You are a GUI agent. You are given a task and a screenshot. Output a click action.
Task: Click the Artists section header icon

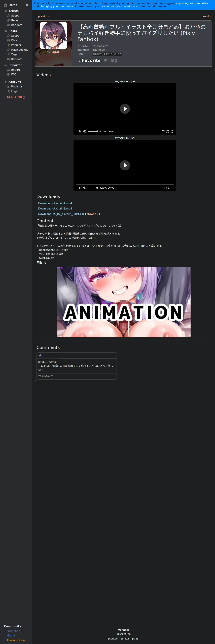[x=6, y=11]
